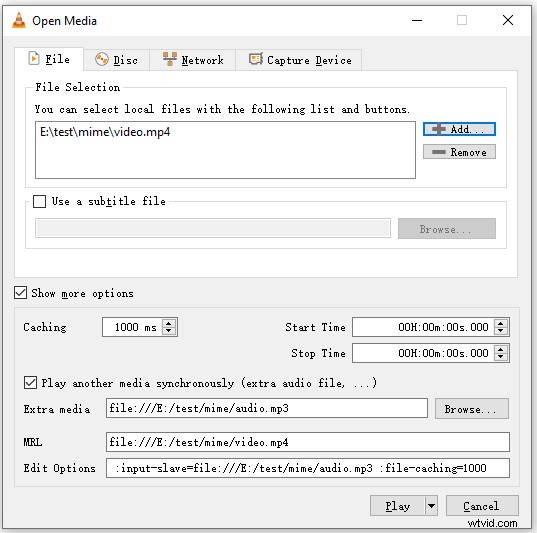
Task: Click the Cancel button
Action: (482, 506)
